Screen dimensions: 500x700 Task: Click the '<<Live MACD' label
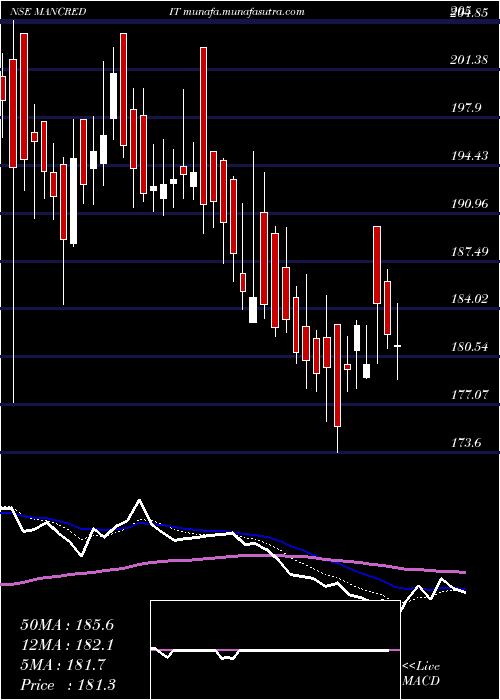point(421,674)
